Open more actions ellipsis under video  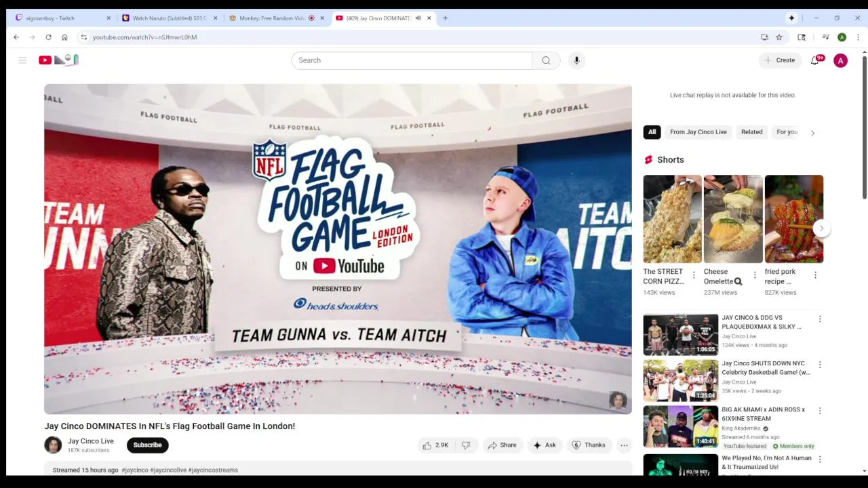pos(624,445)
